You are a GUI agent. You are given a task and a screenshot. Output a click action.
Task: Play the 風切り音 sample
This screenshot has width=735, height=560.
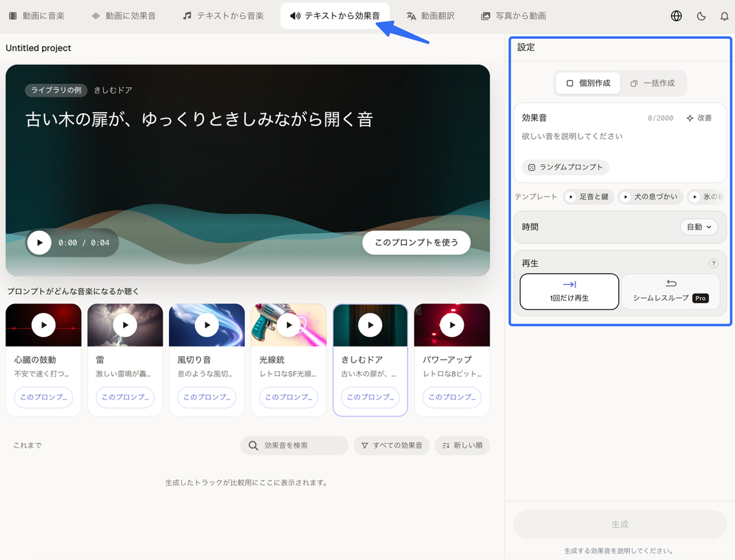[x=207, y=325]
